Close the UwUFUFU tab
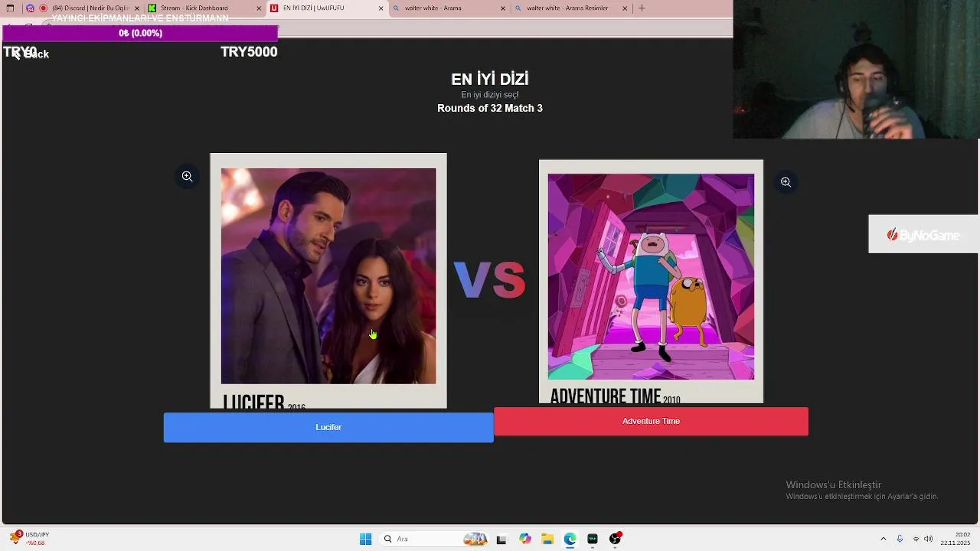Viewport: 980px width, 551px height. [x=381, y=8]
